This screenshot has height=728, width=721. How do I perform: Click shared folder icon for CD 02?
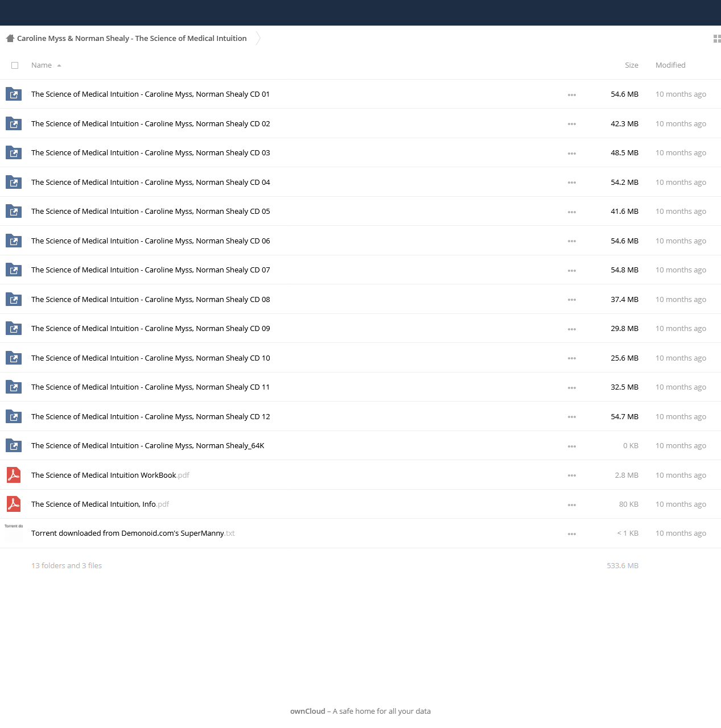coord(14,123)
